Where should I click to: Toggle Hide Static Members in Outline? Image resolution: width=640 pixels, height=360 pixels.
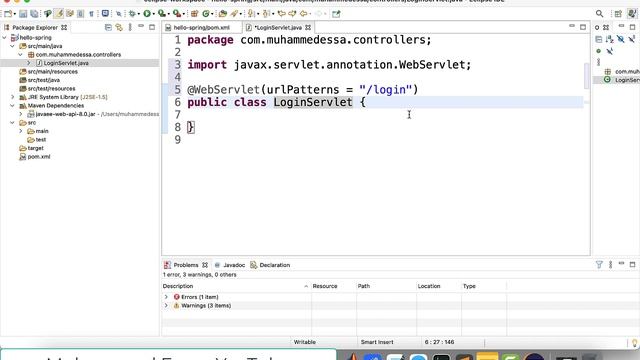click(x=631, y=39)
